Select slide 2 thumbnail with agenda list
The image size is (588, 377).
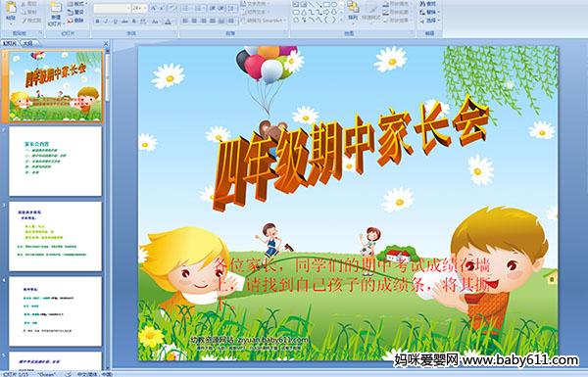56,162
